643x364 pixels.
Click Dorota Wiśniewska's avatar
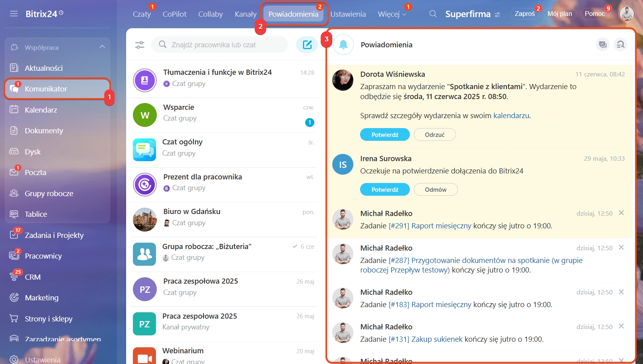coord(343,80)
